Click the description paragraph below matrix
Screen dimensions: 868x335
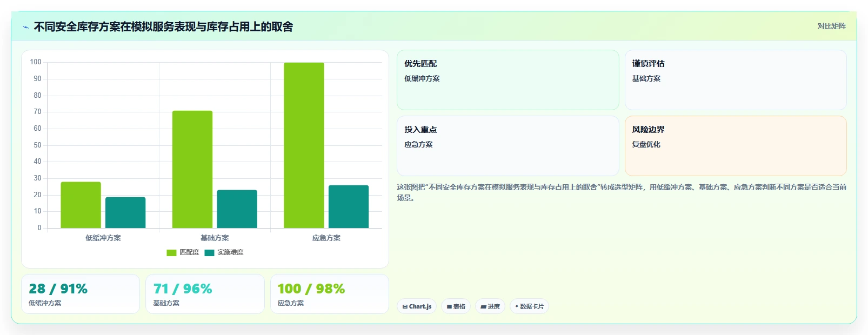pyautogui.click(x=622, y=192)
